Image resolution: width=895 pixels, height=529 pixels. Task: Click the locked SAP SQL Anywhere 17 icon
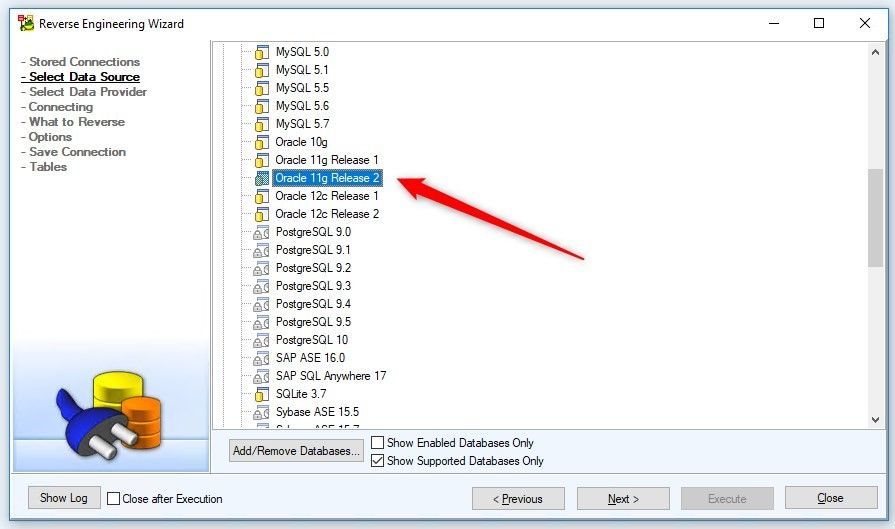(x=261, y=377)
